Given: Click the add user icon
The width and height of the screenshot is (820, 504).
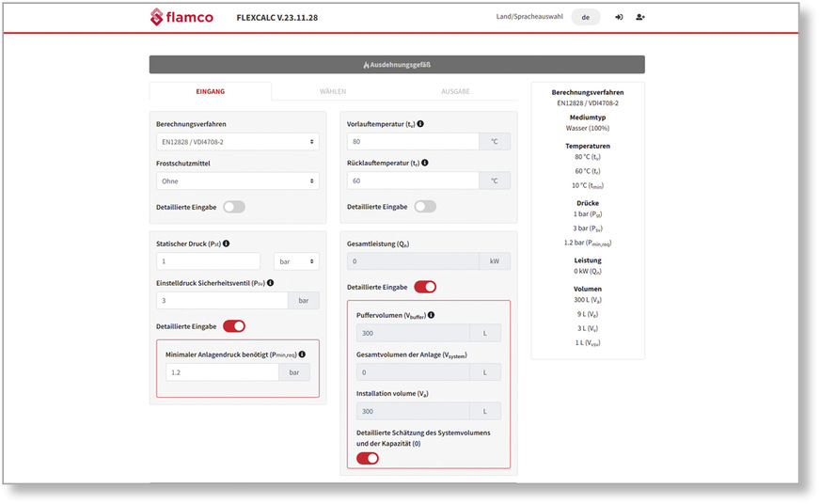Looking at the screenshot, I should 640,17.
